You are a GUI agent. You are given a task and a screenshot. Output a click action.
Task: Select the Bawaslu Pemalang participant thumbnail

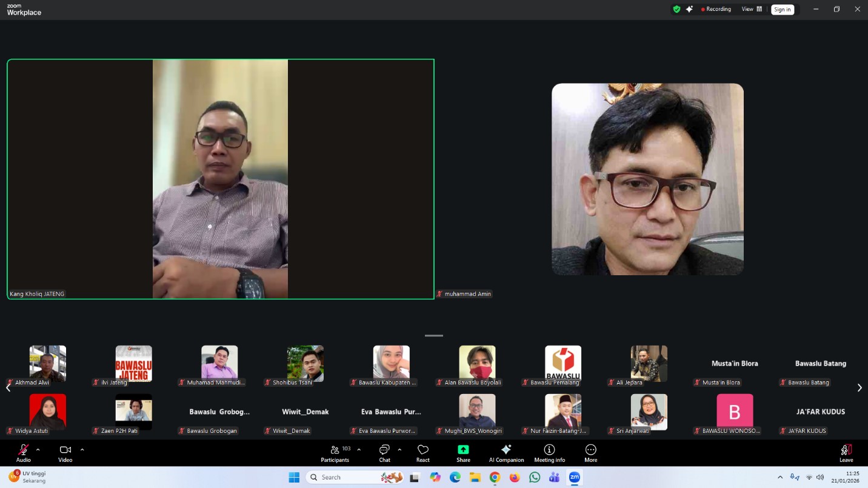tap(563, 363)
